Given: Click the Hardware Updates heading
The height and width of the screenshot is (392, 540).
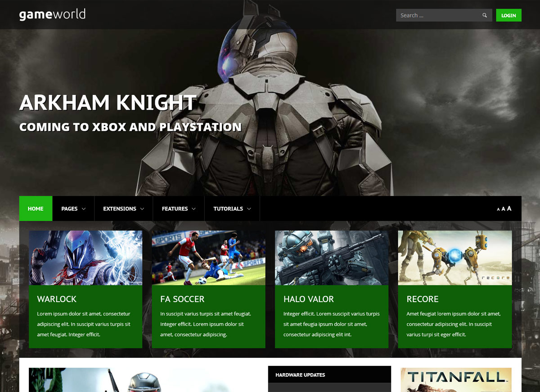Looking at the screenshot, I should 300,375.
